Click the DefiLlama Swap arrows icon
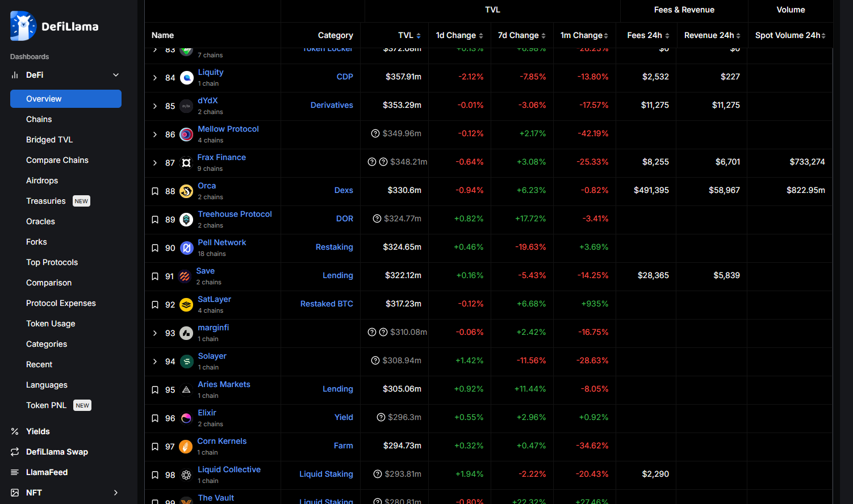 pyautogui.click(x=15, y=452)
